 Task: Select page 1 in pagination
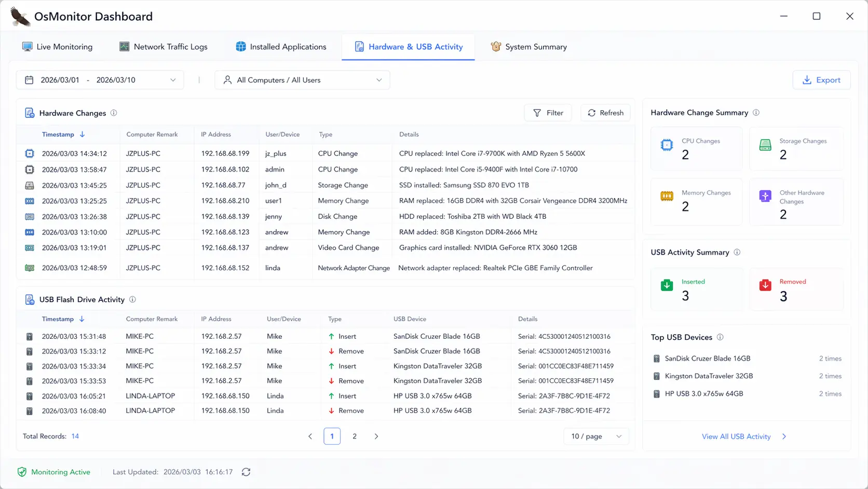(x=332, y=436)
